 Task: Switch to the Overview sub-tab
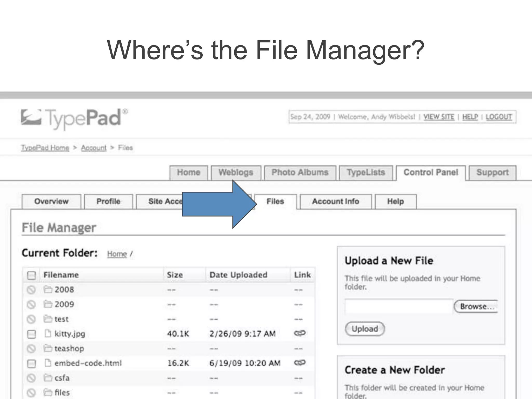click(x=51, y=201)
